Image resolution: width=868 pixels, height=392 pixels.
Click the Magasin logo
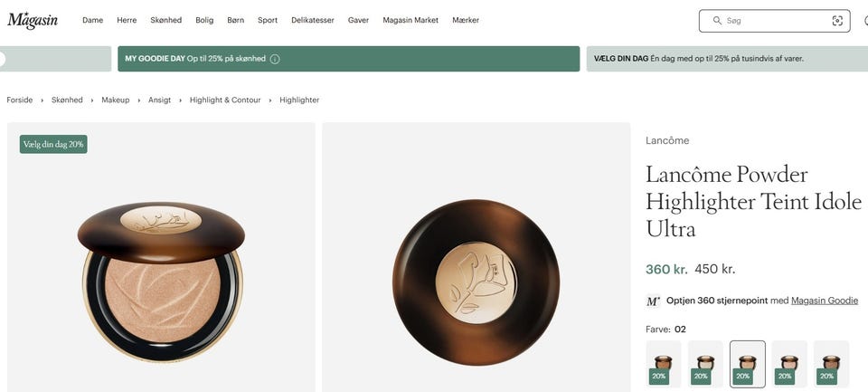point(33,20)
